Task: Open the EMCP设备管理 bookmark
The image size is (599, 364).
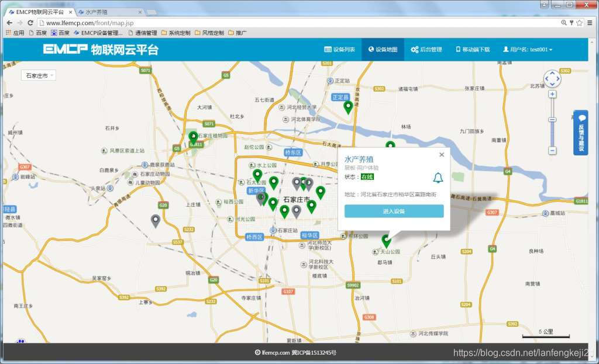Action: 98,33
